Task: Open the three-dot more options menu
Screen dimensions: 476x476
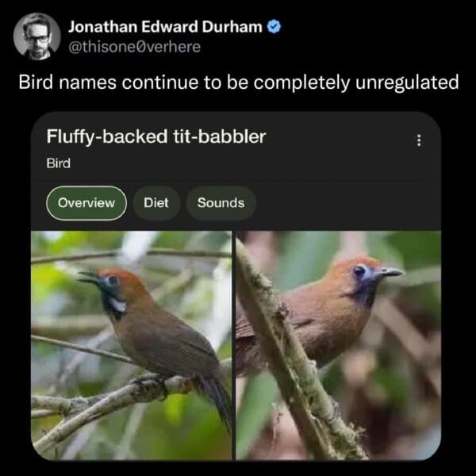Action: 419,140
